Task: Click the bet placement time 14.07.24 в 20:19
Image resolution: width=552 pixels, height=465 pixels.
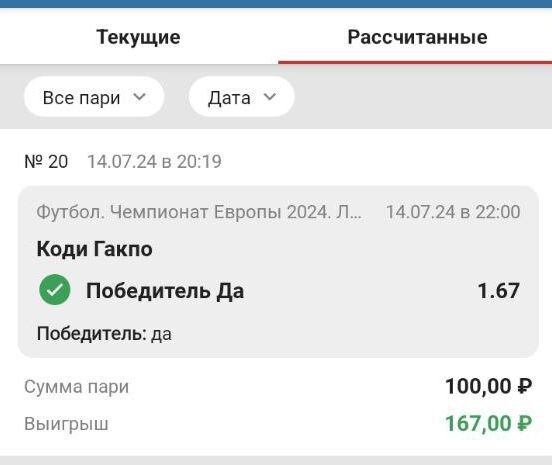Action: pyautogui.click(x=154, y=162)
